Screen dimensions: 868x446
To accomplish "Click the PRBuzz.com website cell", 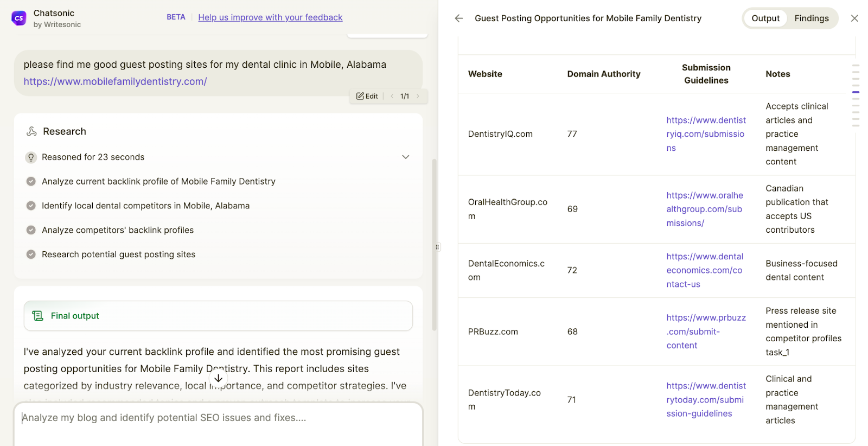I will coord(493,332).
